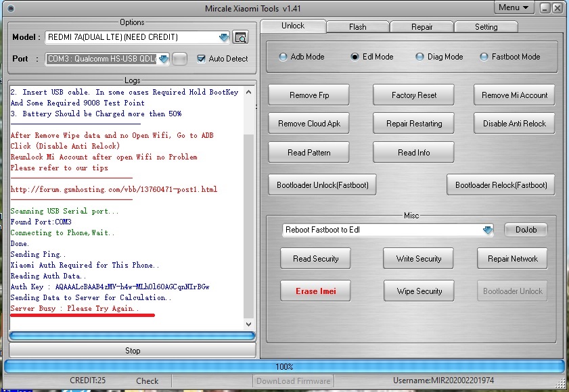Click 'Please refer to our tips' log line
Screen dimensions: 569x392
tap(59, 168)
